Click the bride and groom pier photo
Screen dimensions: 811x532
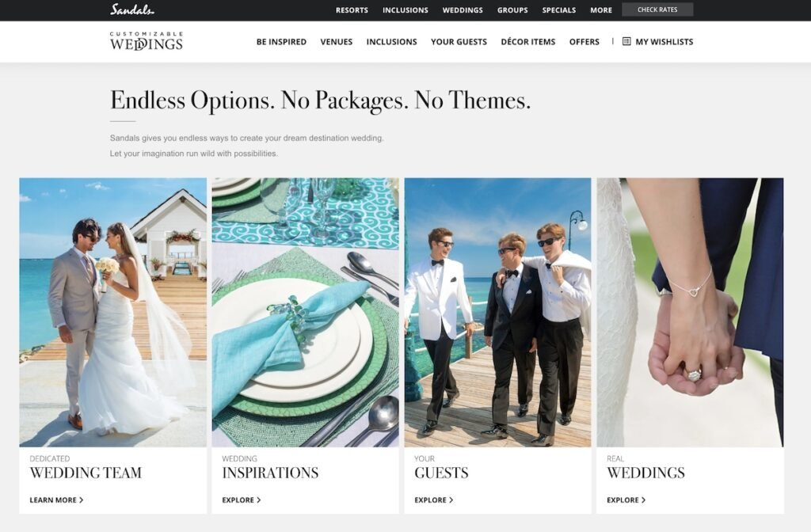point(112,312)
